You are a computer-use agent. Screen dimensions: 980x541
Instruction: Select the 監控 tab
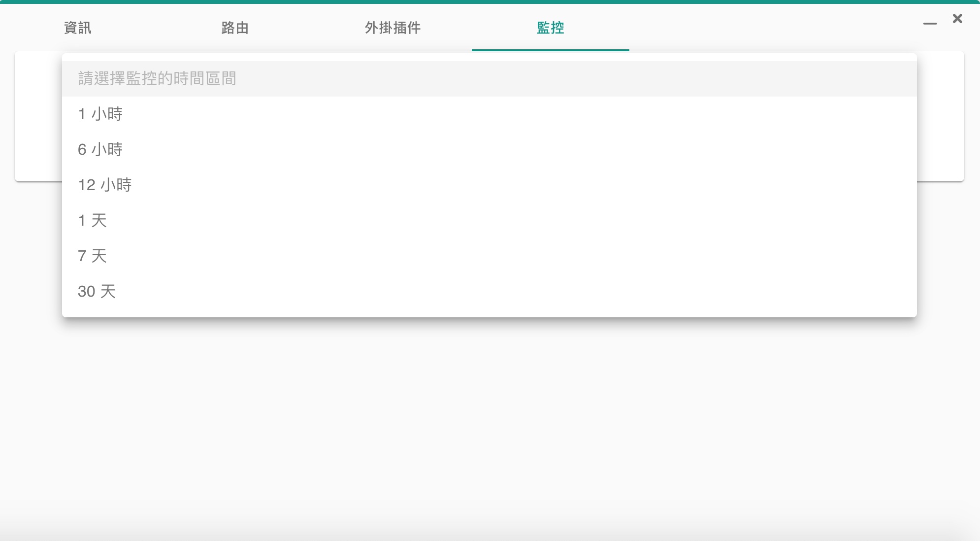pyautogui.click(x=550, y=28)
